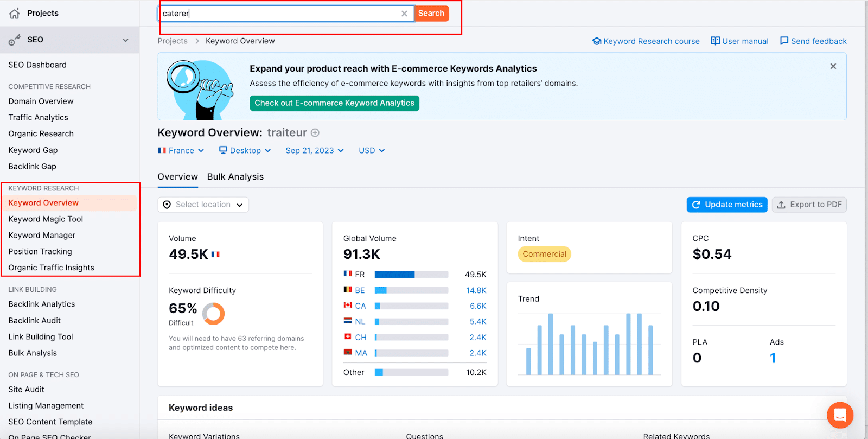Viewport: 868px width, 439px height.
Task: Click the Send feedback speech icon
Action: (x=784, y=41)
